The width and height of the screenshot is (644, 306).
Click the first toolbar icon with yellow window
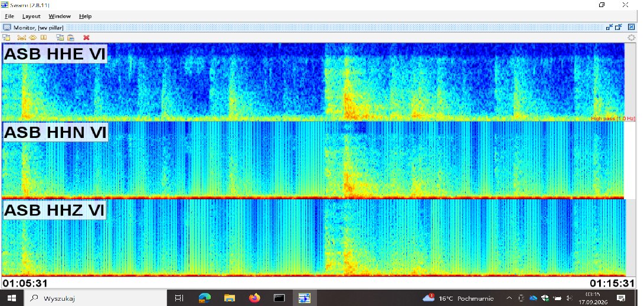click(x=6, y=37)
